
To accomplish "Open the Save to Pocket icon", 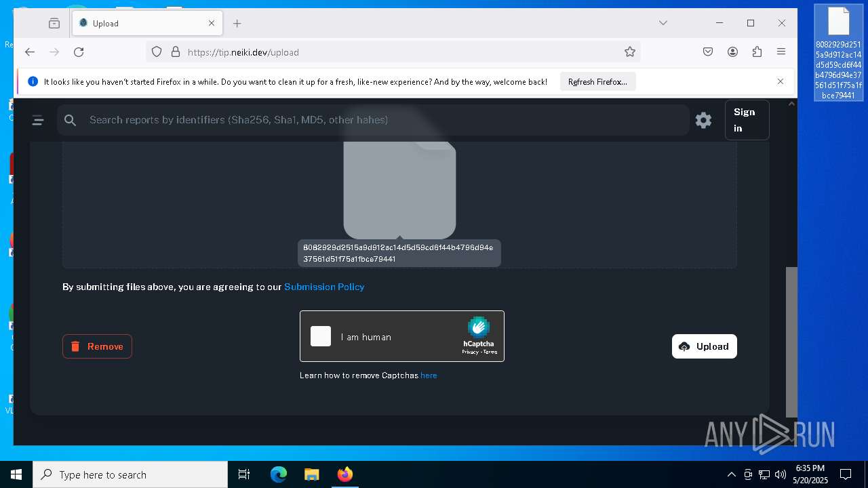I will [x=708, y=52].
